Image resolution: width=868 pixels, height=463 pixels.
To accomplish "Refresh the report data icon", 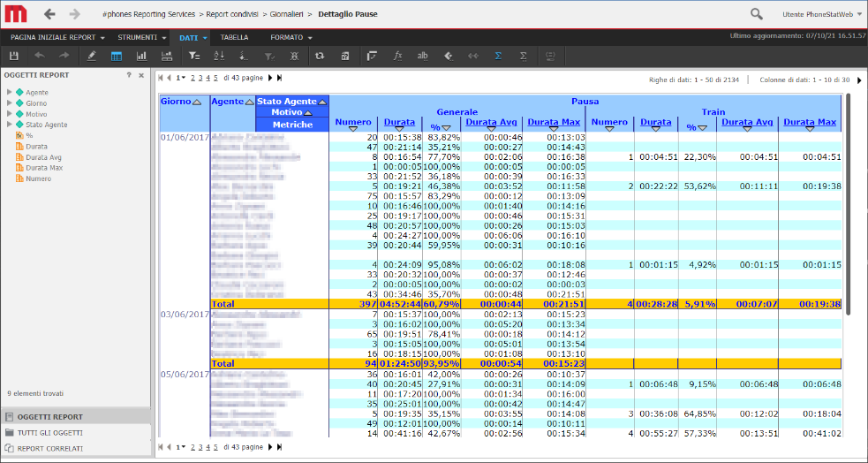I will [320, 56].
